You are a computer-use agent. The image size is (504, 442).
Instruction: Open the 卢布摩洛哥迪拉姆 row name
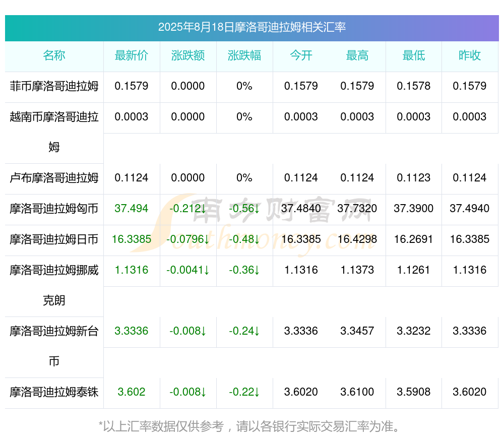tap(54, 178)
